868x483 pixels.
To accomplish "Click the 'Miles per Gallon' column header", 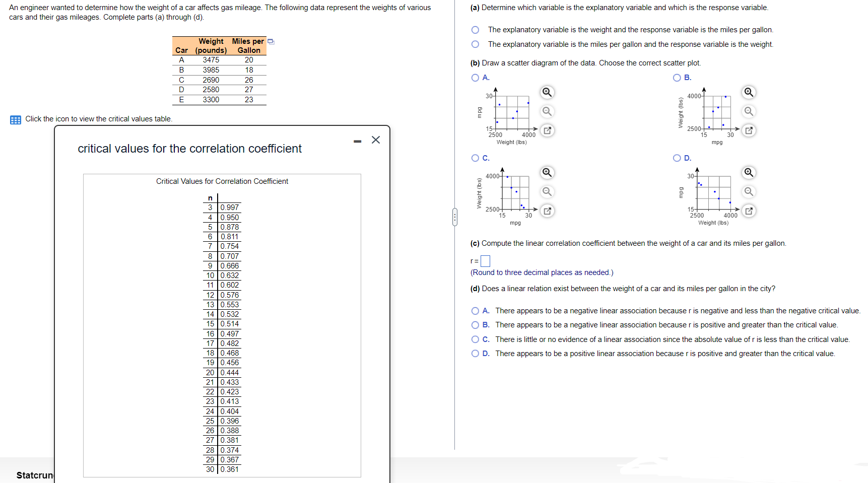I will click(248, 46).
